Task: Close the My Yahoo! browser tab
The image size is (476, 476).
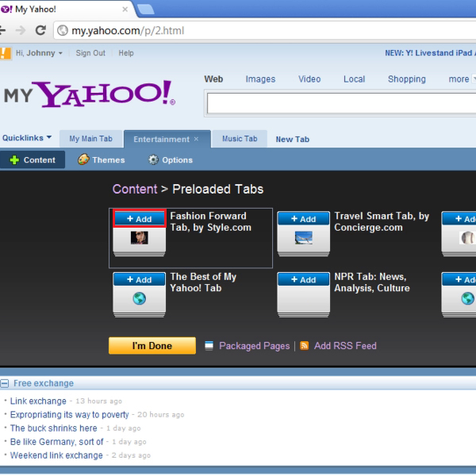Action: pos(125,10)
